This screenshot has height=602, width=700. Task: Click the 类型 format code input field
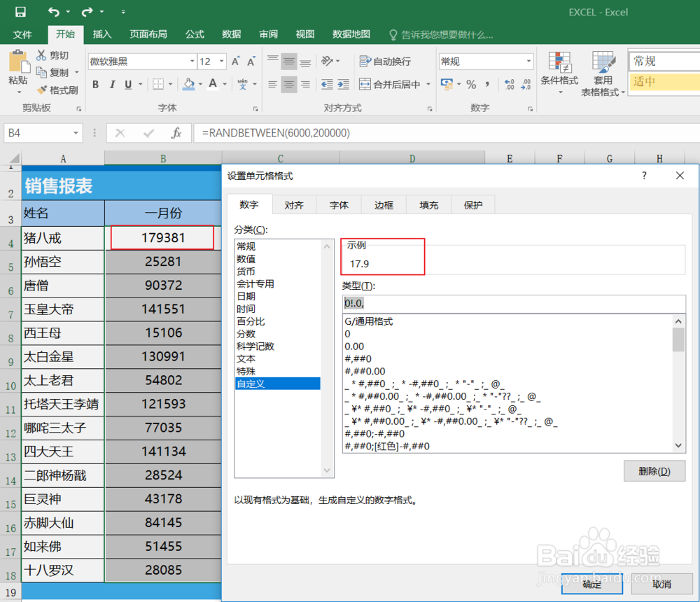[514, 304]
